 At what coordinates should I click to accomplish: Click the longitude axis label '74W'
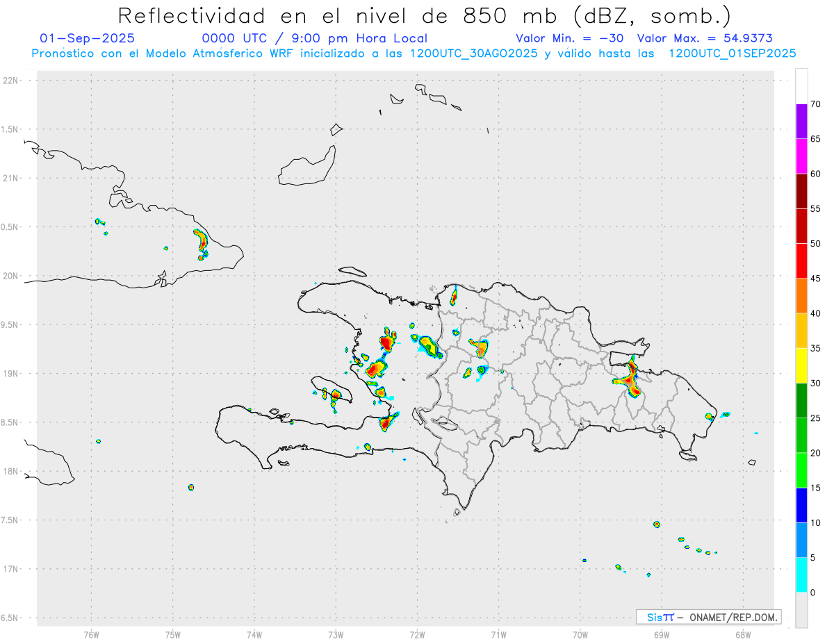point(254,635)
